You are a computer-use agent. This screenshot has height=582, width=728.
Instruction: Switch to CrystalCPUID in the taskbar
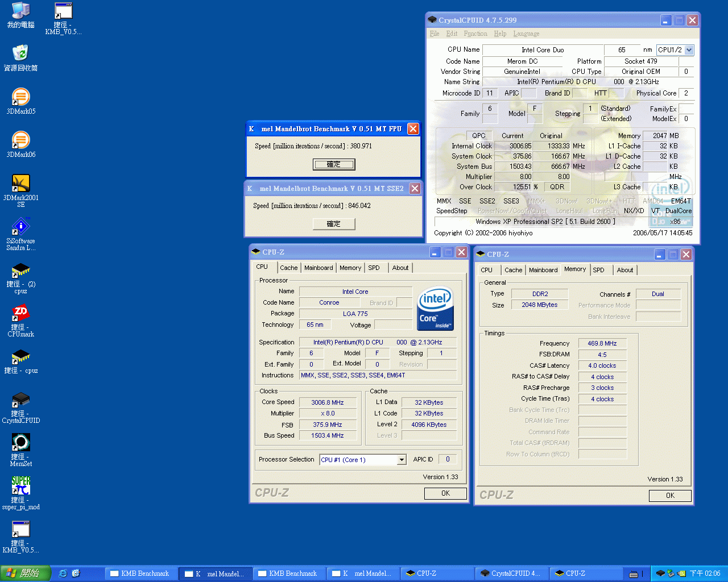(510, 573)
